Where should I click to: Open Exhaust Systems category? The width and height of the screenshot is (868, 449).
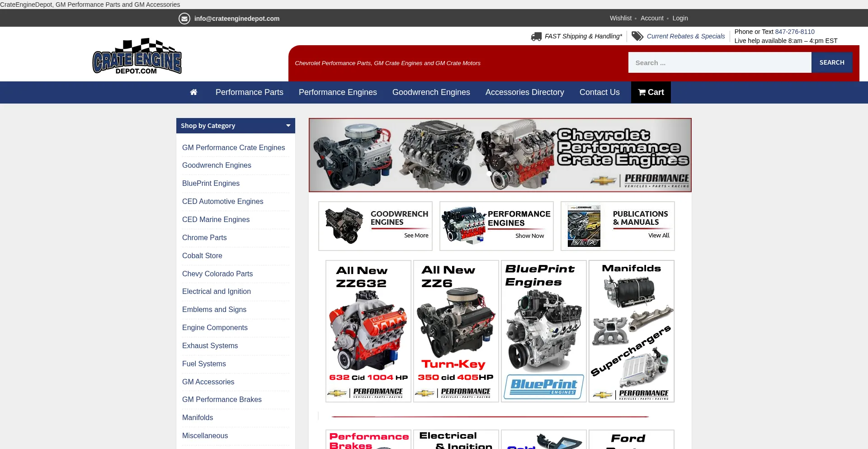point(210,346)
